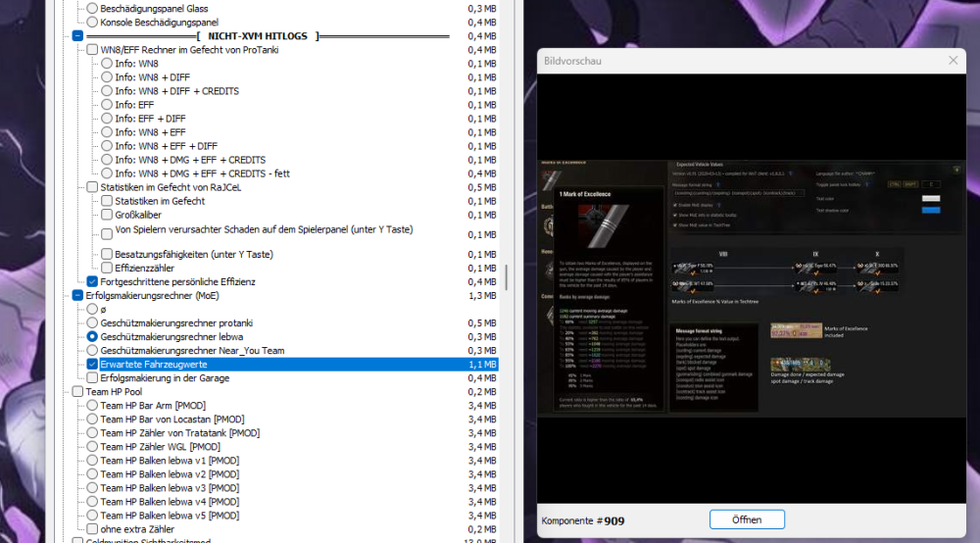
Task: Choose Geschützmakierungsrechner protanki
Action: 92,322
